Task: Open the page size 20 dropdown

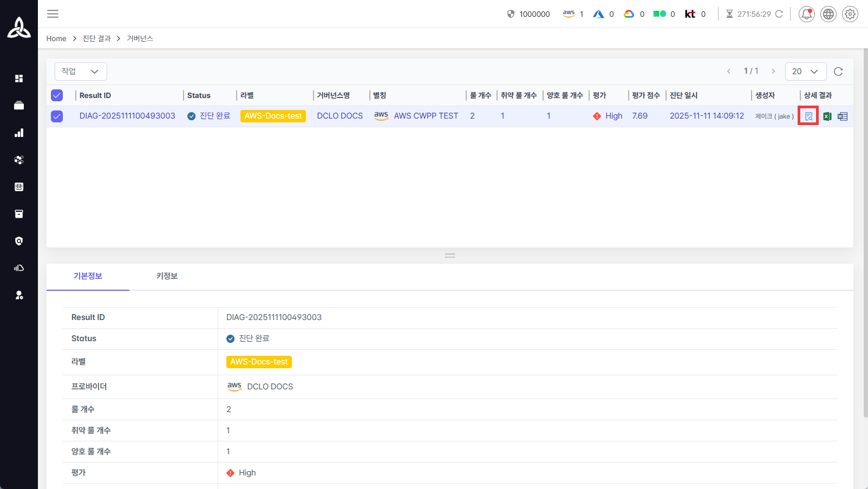Action: tap(805, 71)
